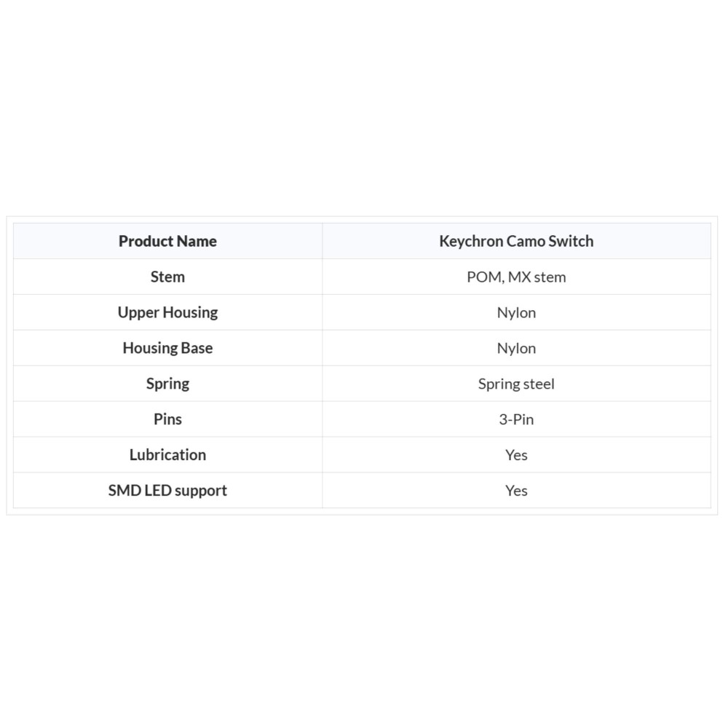Click the word steel in Spring steel
Viewport: 728px width, 728px height.
tap(538, 384)
